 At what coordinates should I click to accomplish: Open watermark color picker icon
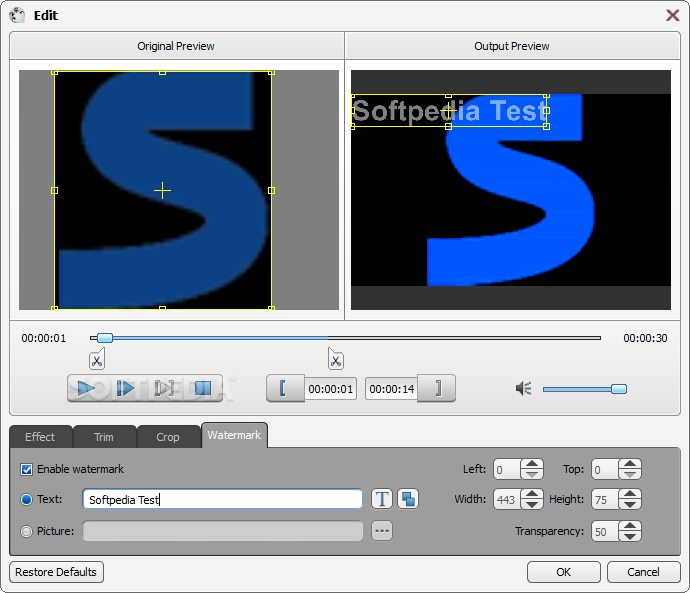[408, 499]
